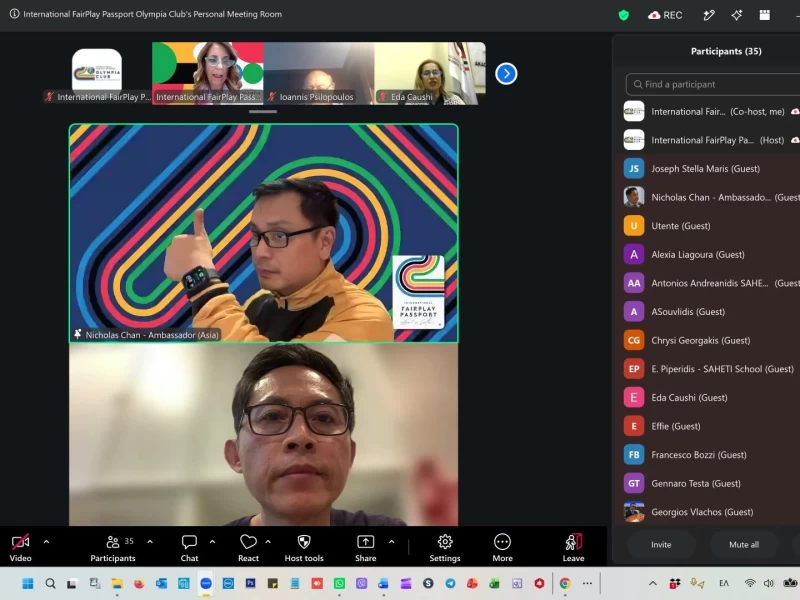Select Utente (Guest) in participants list
Viewport: 800px width, 600px height.
click(709, 226)
